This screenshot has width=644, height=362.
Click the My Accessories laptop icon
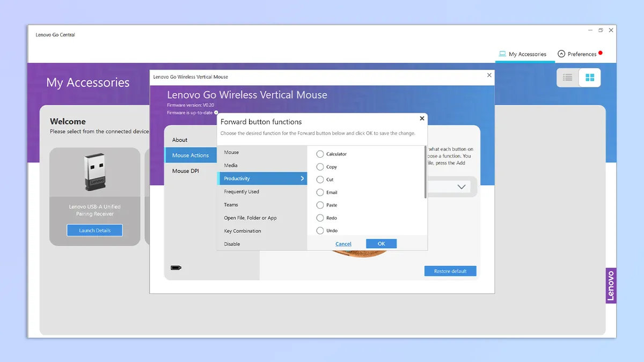tap(502, 54)
